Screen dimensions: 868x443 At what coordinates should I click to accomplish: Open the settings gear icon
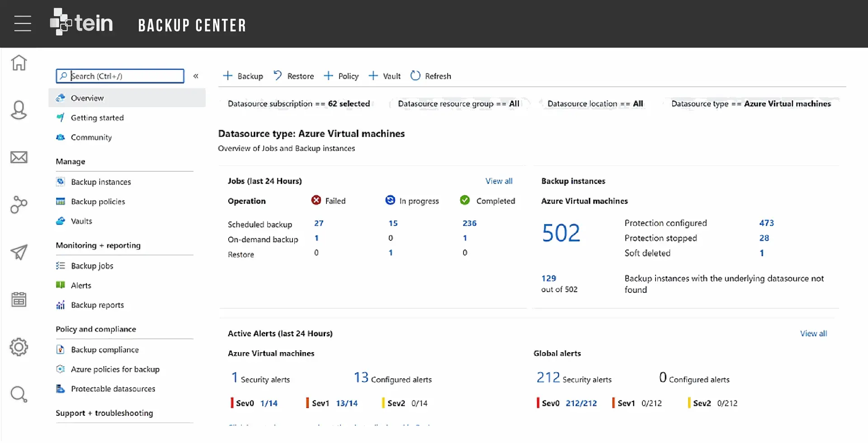[19, 347]
